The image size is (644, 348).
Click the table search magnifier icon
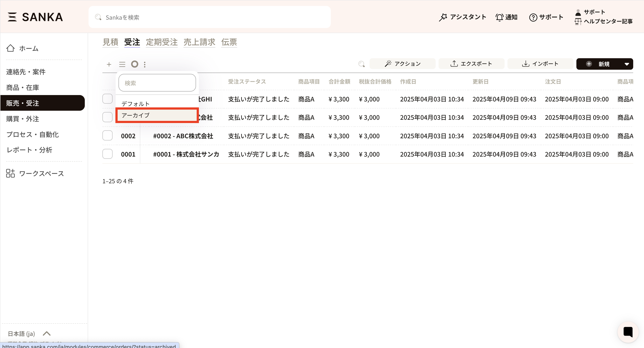coord(361,64)
